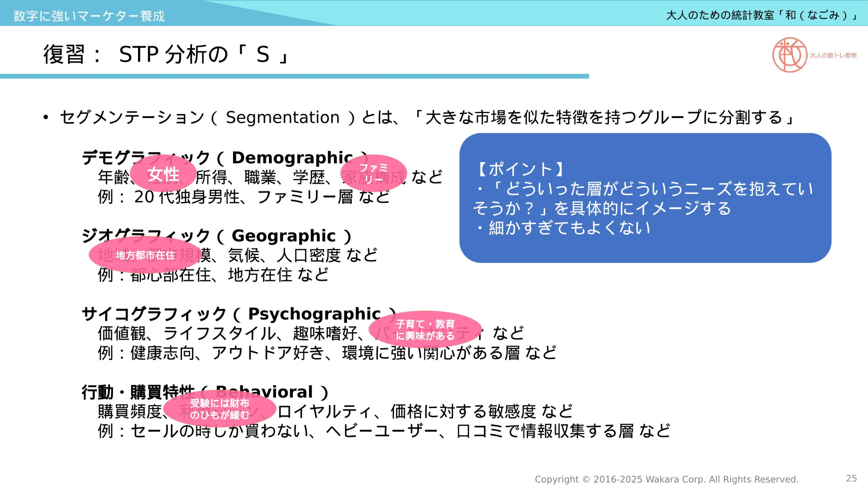
Task: Click the text '価値観、ライフスタイル、趣味嗜好'
Action: [228, 333]
